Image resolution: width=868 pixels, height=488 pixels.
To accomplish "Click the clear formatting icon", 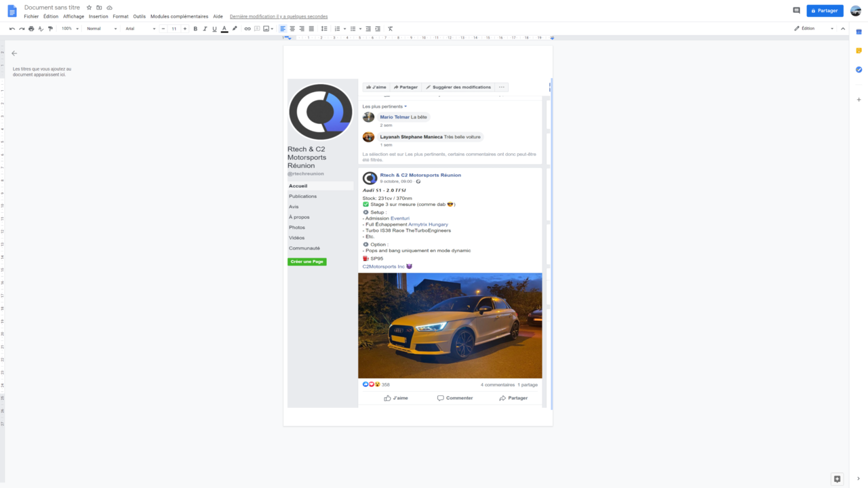I will 390,29.
